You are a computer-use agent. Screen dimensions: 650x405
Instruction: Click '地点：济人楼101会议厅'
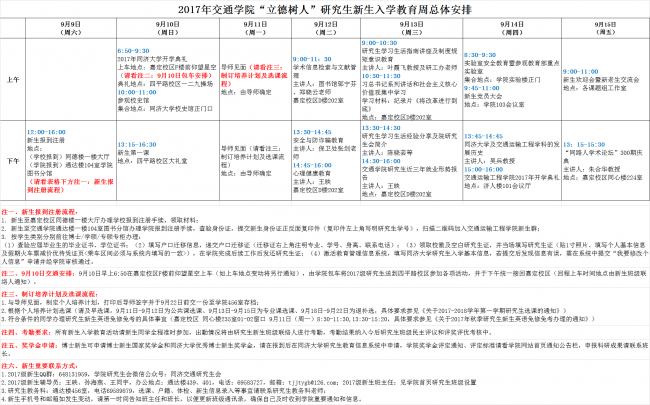(497, 186)
